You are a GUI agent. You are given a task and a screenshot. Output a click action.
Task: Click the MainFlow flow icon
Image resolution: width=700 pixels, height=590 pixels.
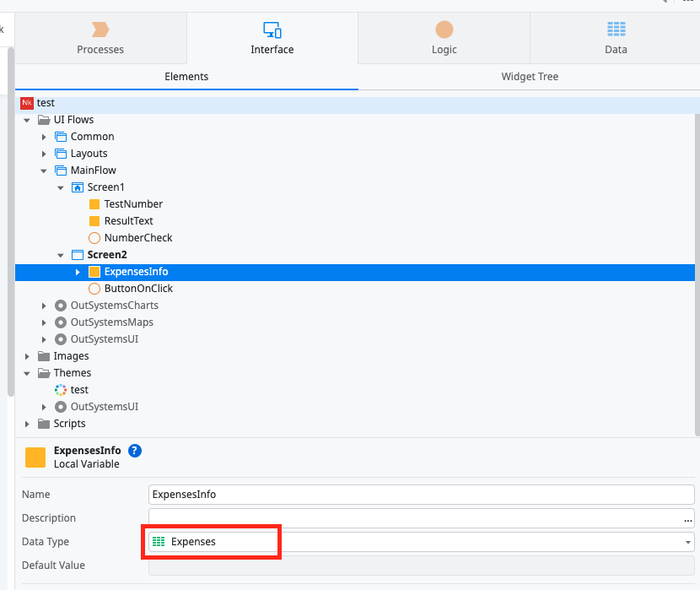pyautogui.click(x=61, y=171)
